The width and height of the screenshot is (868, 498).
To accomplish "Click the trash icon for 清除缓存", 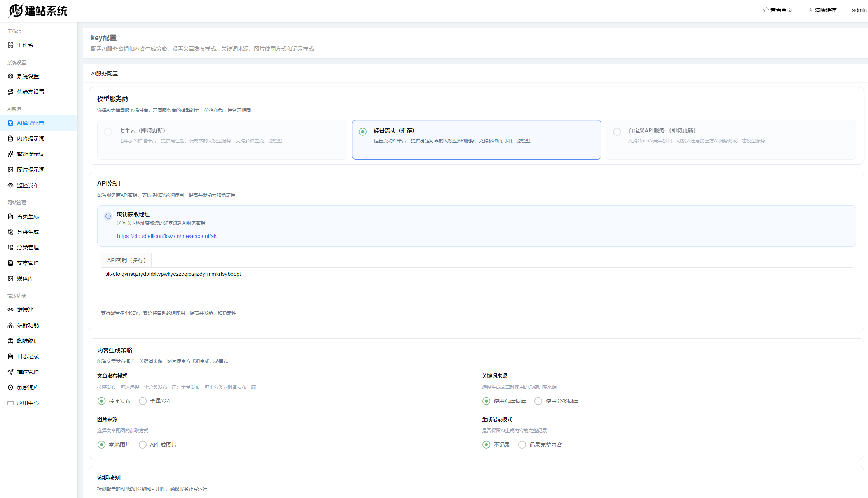I will click(810, 10).
